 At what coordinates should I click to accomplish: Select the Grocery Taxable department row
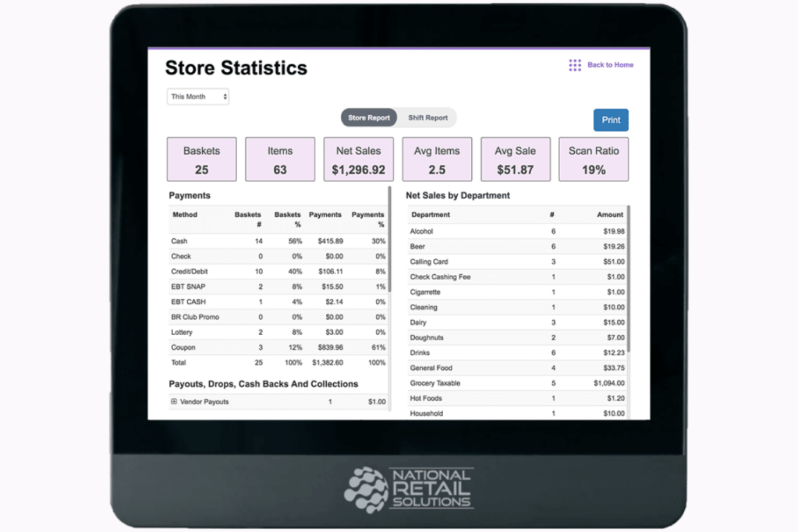(x=517, y=383)
